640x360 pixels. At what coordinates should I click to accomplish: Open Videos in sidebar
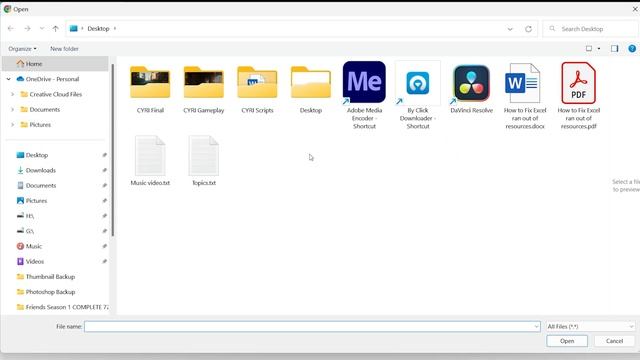pyautogui.click(x=35, y=261)
